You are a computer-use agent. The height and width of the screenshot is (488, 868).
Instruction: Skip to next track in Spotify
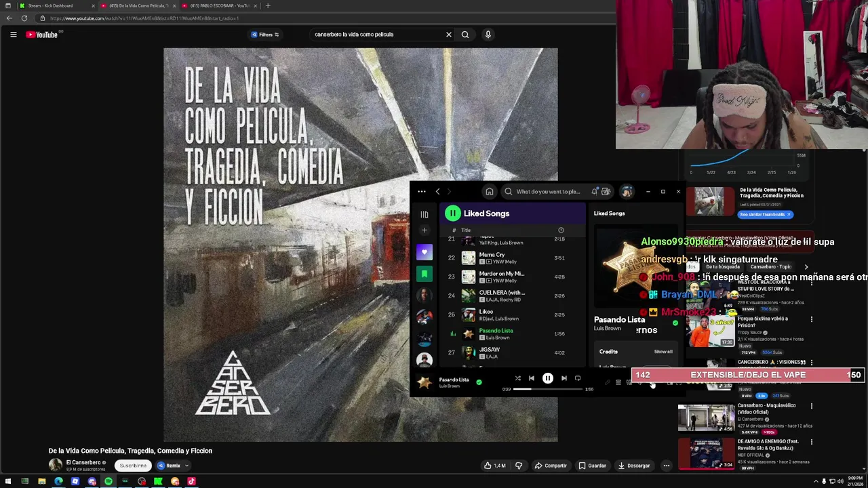pos(564,378)
